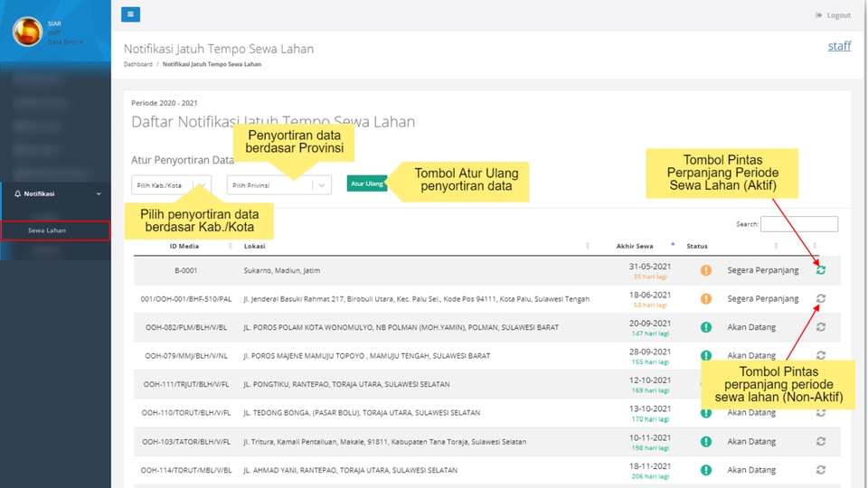Open the Pilih Kab./Kota dropdown
Viewport: 868px width, 488px height.
171,185
